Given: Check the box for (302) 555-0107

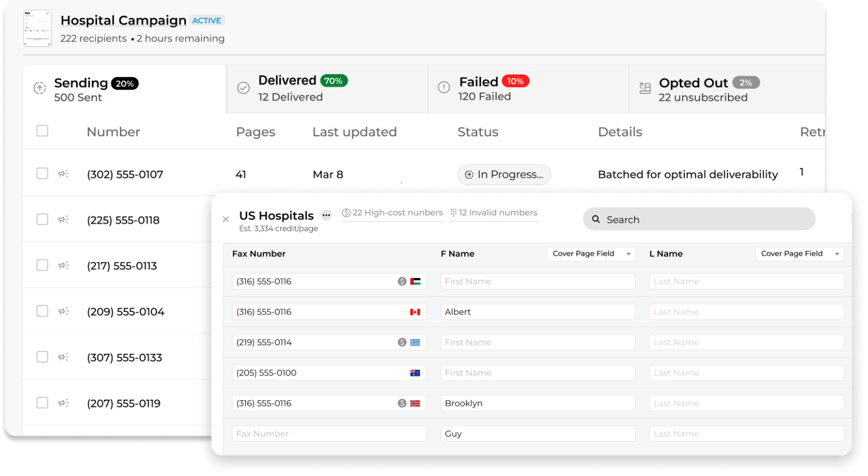Looking at the screenshot, I should pos(42,173).
